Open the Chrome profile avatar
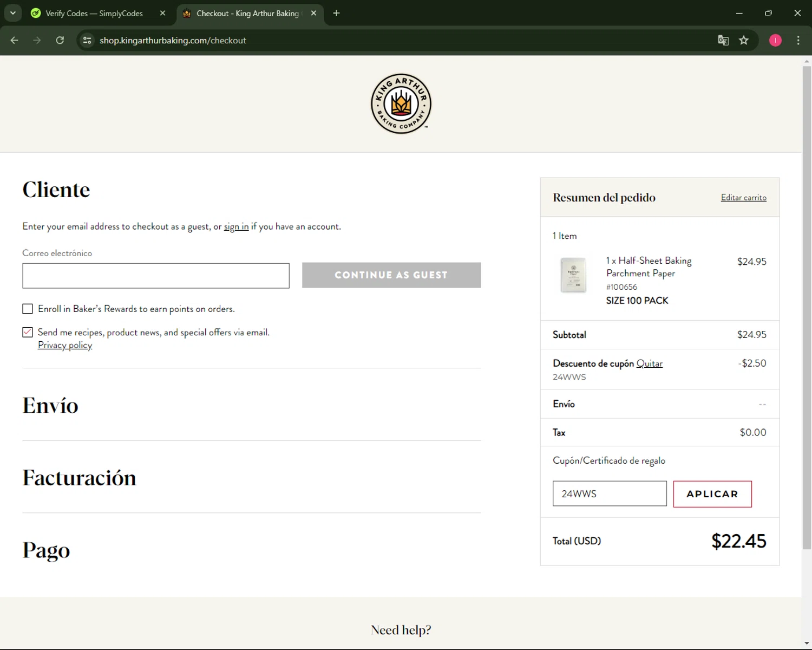This screenshot has height=650, width=812. pyautogui.click(x=775, y=40)
